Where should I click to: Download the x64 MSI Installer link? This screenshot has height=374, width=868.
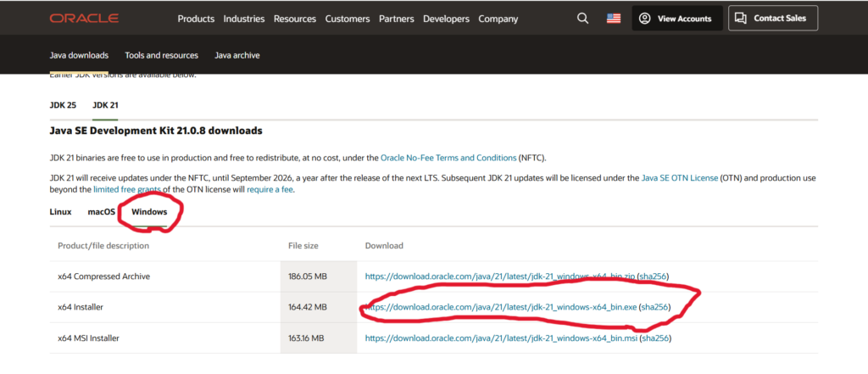(x=500, y=338)
